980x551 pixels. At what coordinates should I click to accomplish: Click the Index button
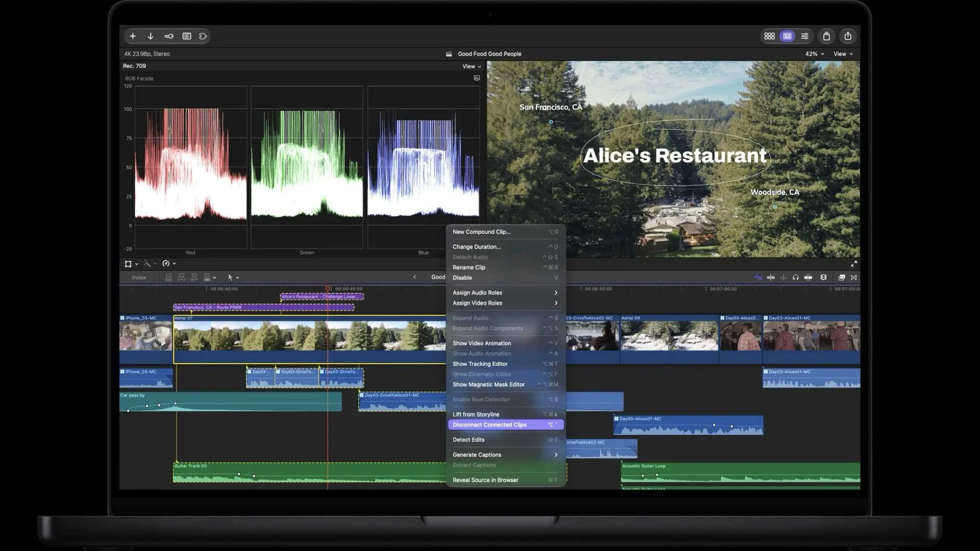click(139, 278)
